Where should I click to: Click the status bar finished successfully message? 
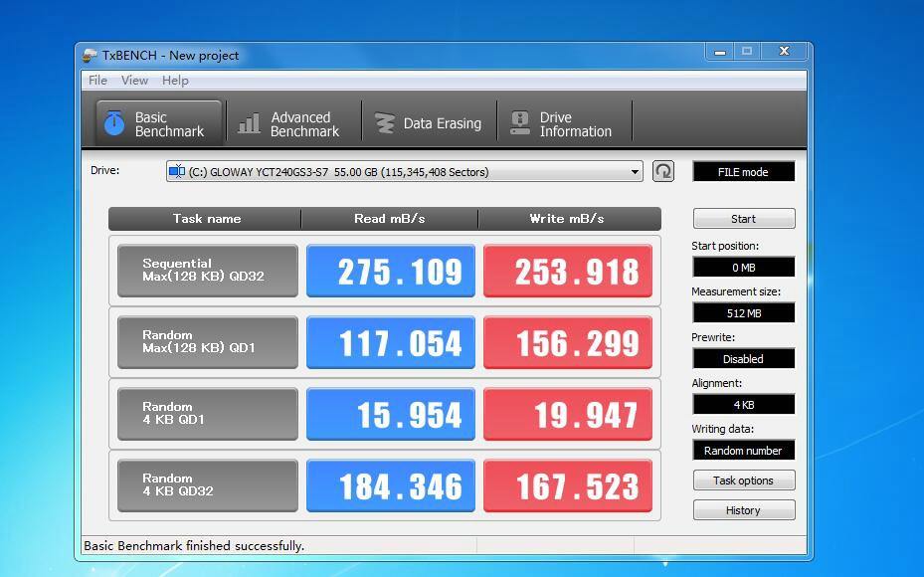point(194,546)
